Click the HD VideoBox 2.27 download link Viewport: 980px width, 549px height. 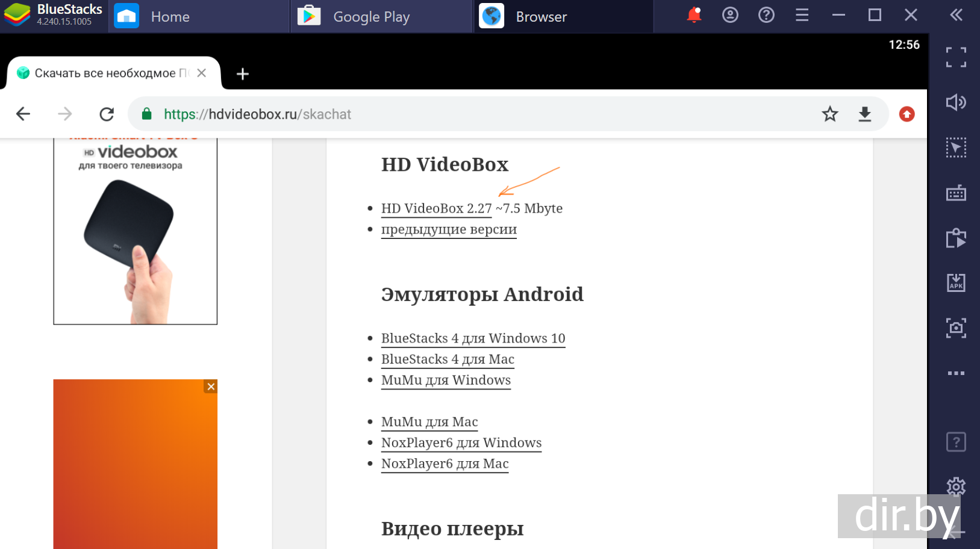pos(436,208)
